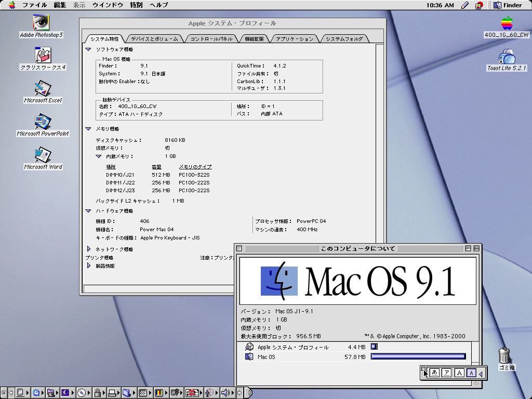The height and width of the screenshot is (399, 532).
Task: Collapse the メモリ概略 section
Action: 88,129
